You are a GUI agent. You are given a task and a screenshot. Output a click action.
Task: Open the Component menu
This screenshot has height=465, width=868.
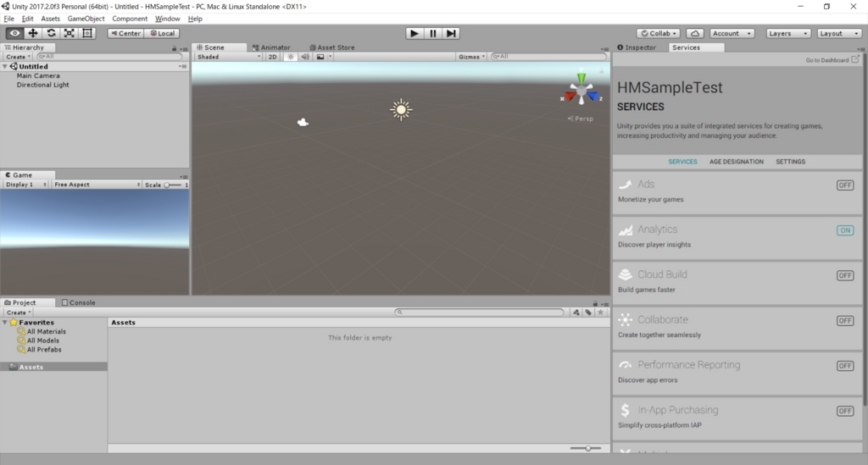[130, 19]
